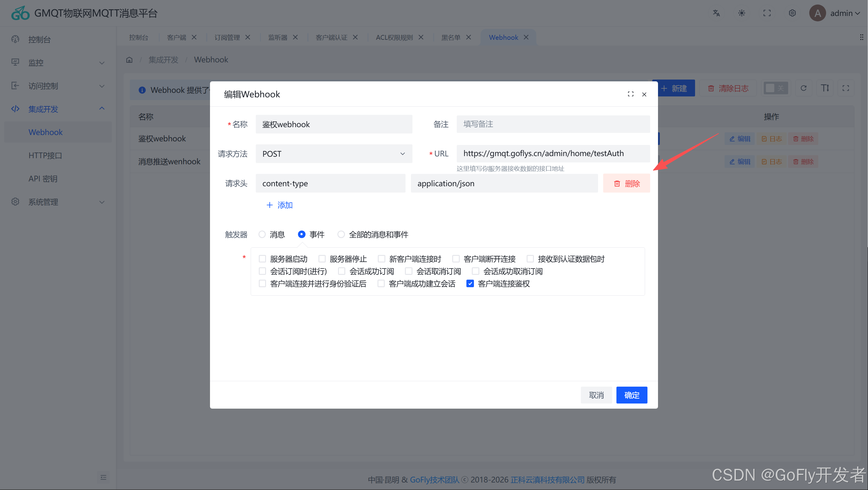This screenshot has width=868, height=490.
Task: Expand the 访问控制 sidebar menu
Action: tap(58, 86)
